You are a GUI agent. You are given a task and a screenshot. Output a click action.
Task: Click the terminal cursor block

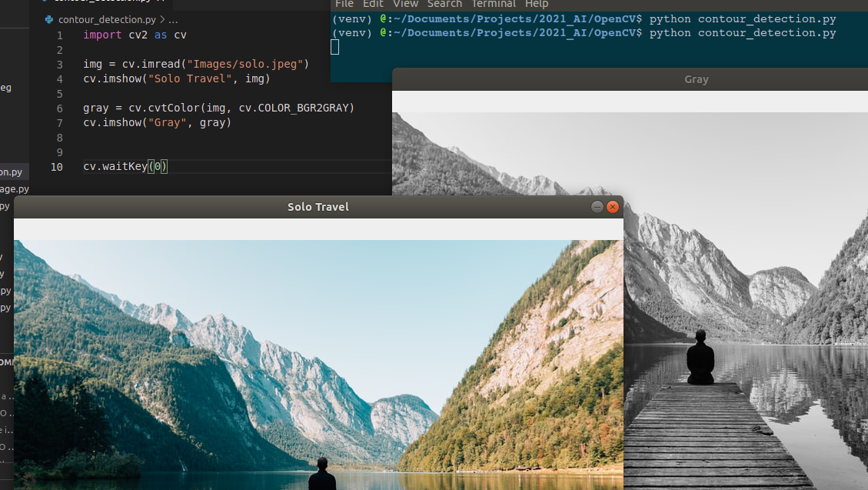334,47
